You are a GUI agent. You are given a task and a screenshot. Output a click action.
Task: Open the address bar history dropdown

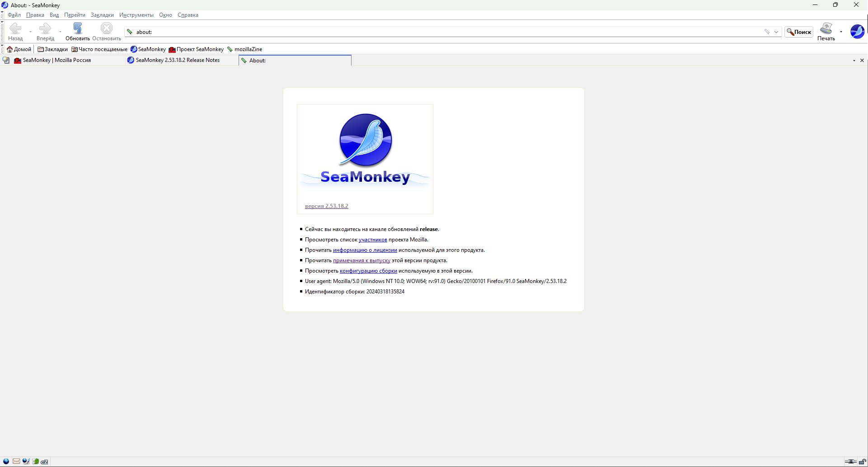776,32
